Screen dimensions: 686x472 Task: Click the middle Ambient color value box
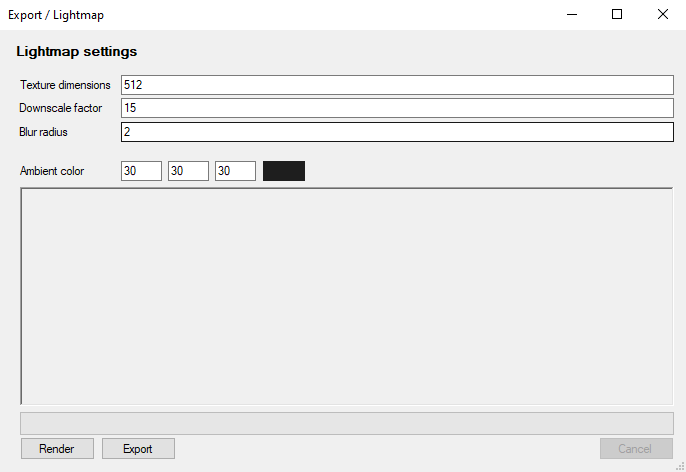pos(188,171)
